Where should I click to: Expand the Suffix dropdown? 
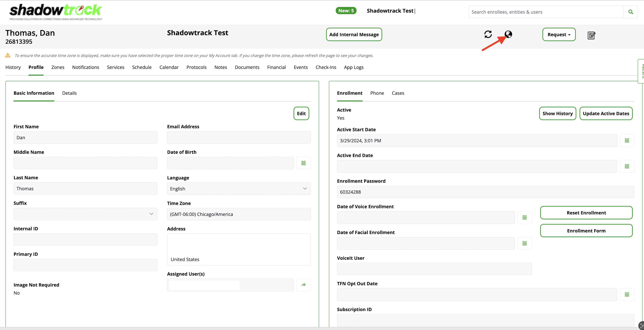click(x=85, y=214)
